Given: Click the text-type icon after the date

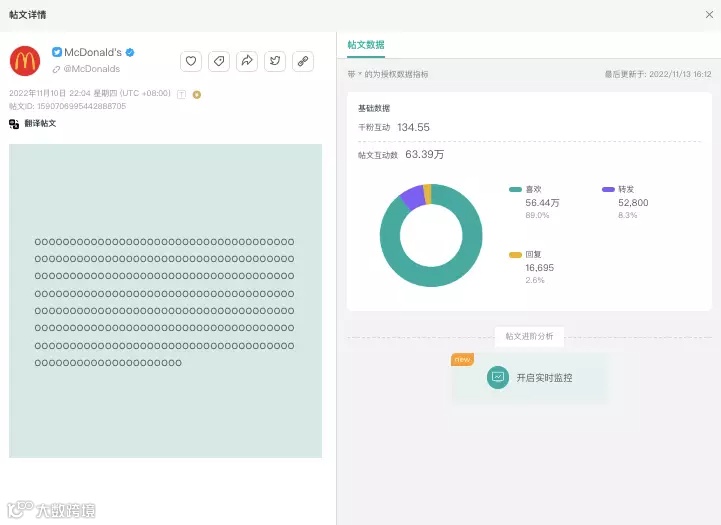Looking at the screenshot, I should pyautogui.click(x=182, y=94).
